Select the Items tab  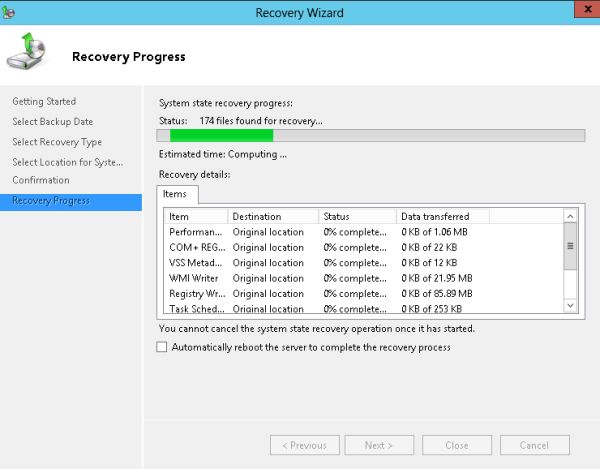pos(177,194)
